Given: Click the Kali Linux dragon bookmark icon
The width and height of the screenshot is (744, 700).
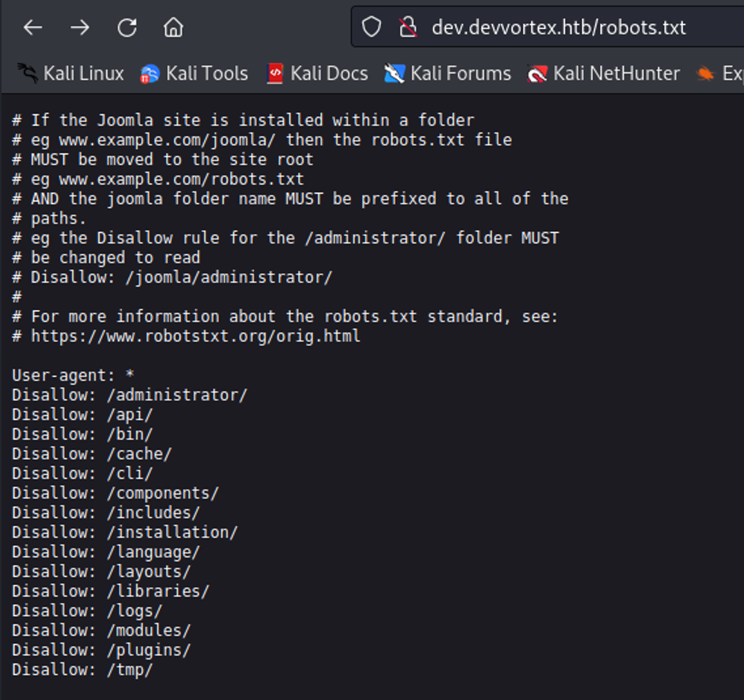Looking at the screenshot, I should [x=27, y=73].
